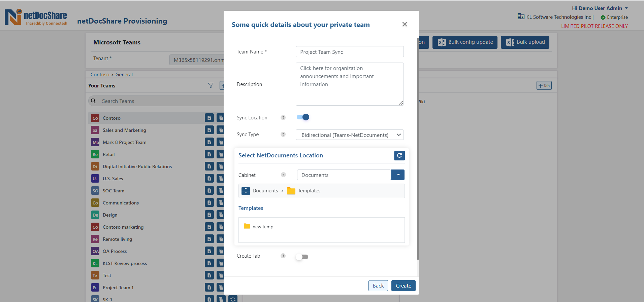Screen dimensions: 644x302
Task: Expand the Cabinet dropdown arrow
Action: [x=398, y=175]
